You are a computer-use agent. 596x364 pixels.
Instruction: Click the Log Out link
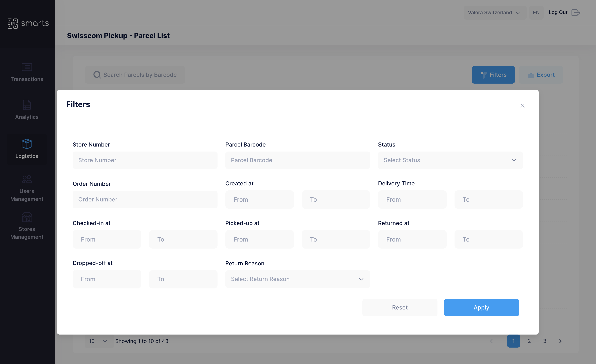[558, 12]
